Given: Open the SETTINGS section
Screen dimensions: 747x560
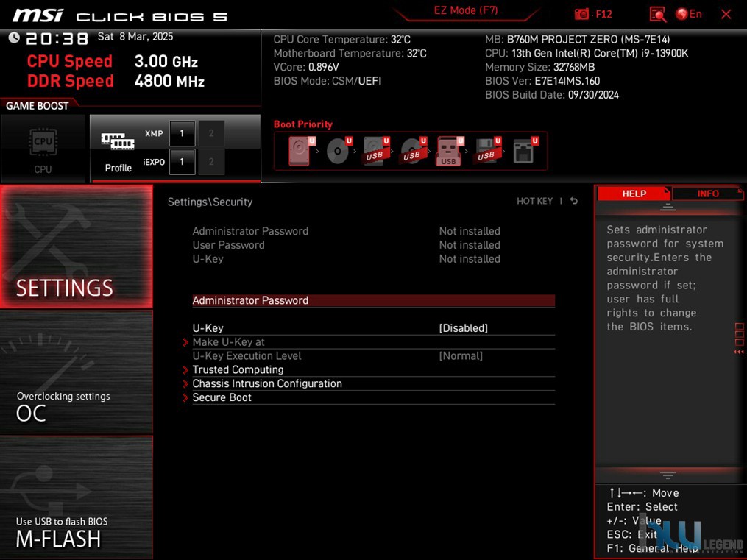Looking at the screenshot, I should point(77,247).
